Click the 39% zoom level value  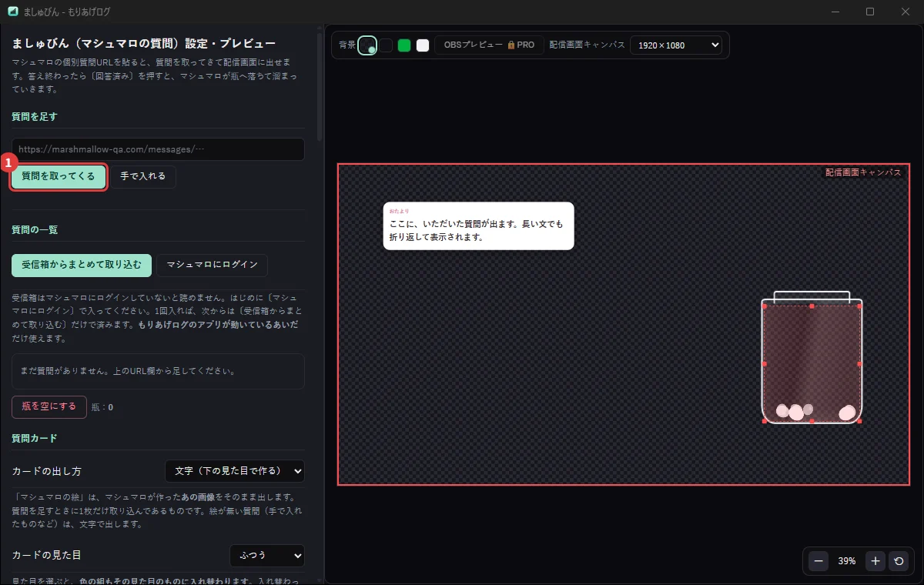(847, 561)
